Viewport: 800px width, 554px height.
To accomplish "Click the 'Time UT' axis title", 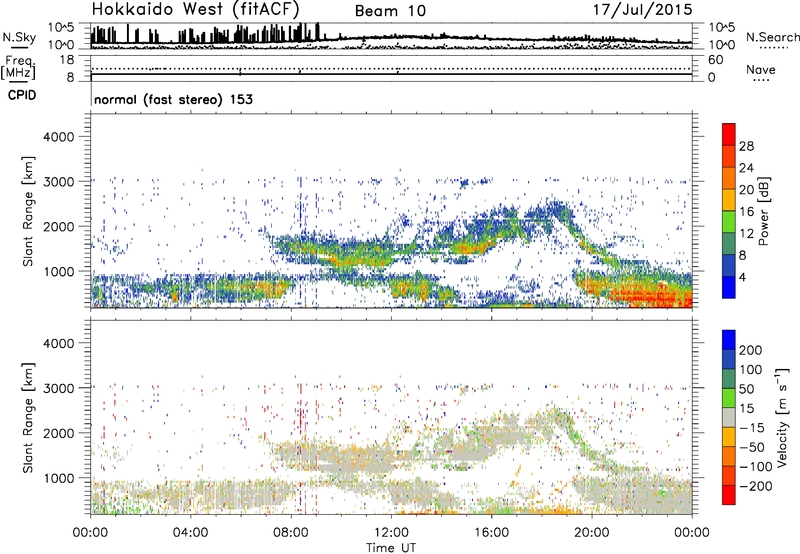I will [x=391, y=548].
